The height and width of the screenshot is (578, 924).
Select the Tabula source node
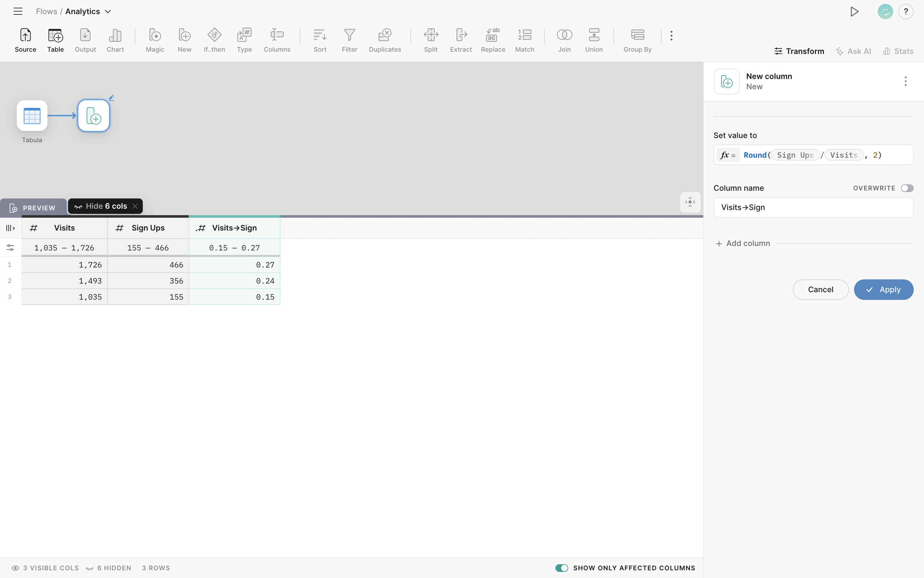click(x=32, y=116)
